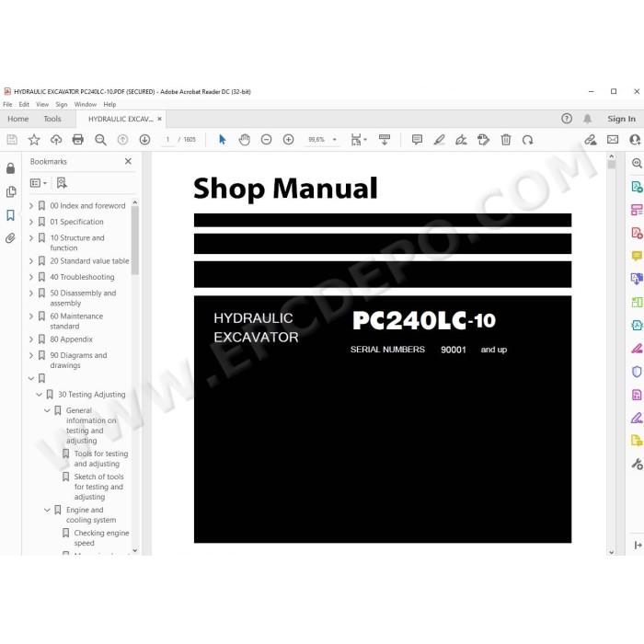644x644 pixels.
Task: Expand the 20 Standard value table bookmark
Action: 31,260
